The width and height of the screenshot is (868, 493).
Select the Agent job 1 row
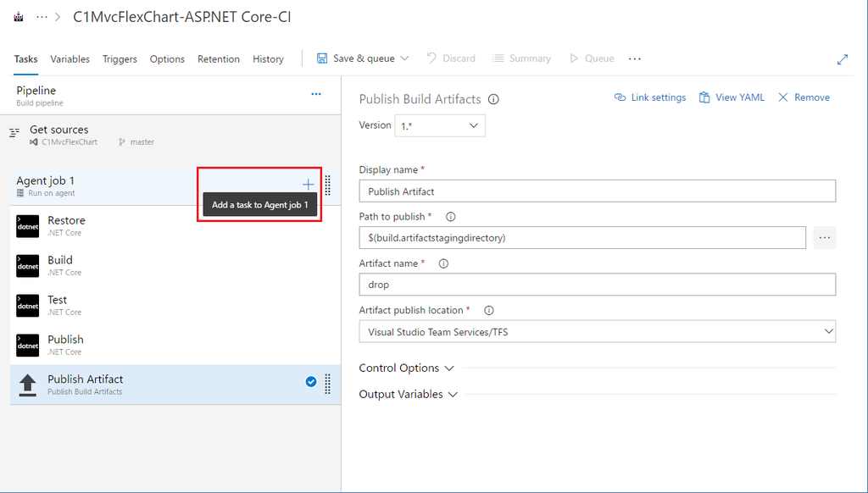175,186
